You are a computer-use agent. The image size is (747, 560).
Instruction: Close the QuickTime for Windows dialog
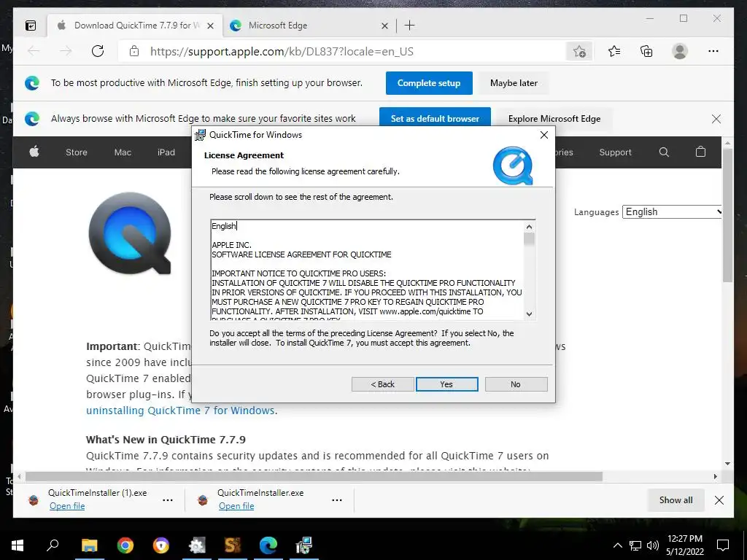544,135
